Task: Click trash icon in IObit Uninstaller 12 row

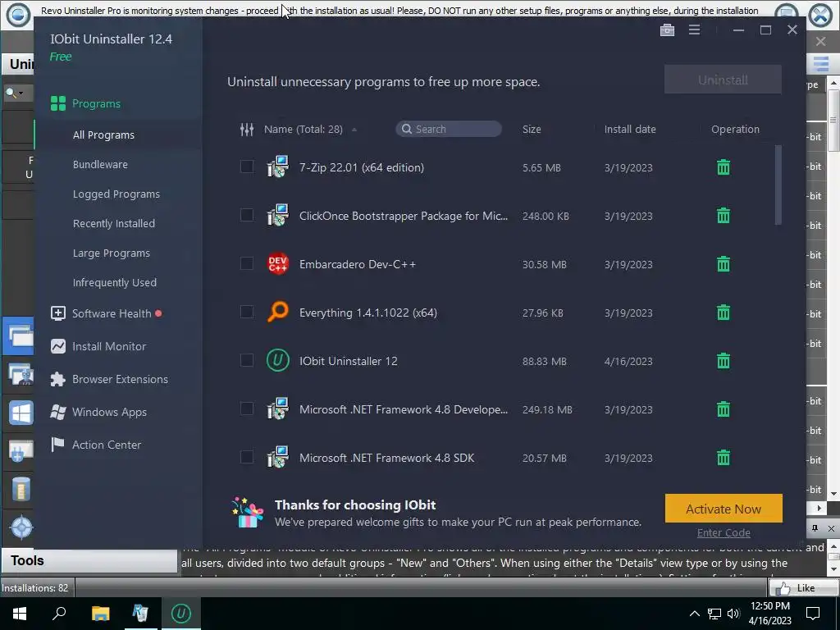Action: [x=724, y=361]
